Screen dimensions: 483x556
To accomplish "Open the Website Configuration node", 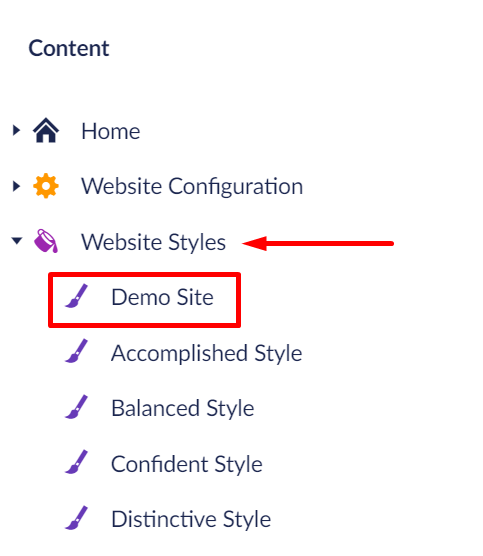I will (192, 187).
